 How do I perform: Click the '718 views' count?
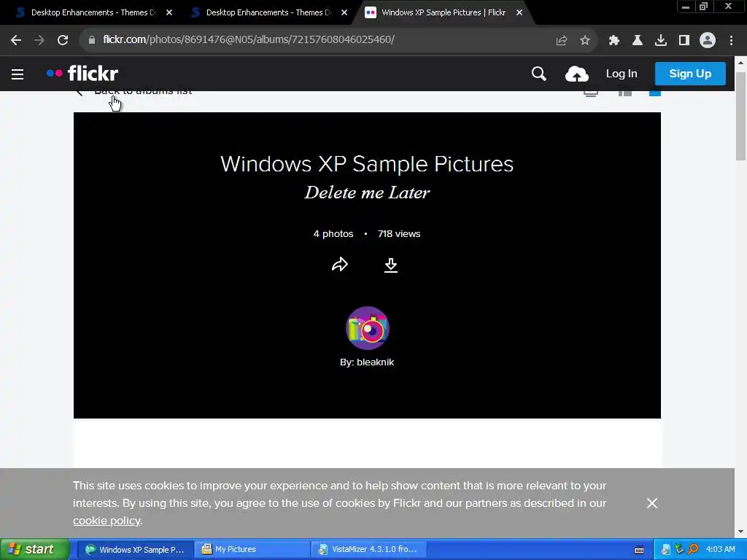399,234
